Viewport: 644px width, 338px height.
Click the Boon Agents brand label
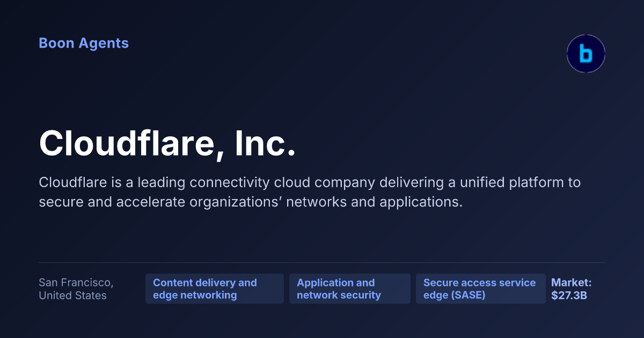(84, 43)
